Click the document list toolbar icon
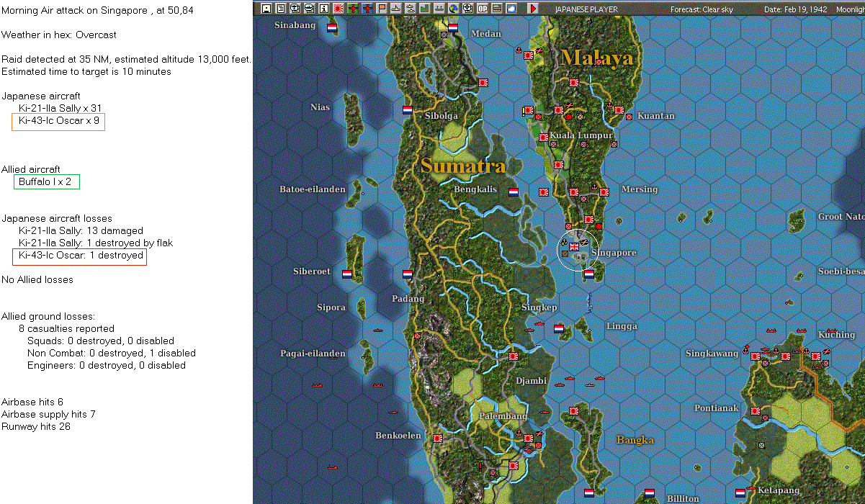The height and width of the screenshot is (504, 865). pos(280,9)
